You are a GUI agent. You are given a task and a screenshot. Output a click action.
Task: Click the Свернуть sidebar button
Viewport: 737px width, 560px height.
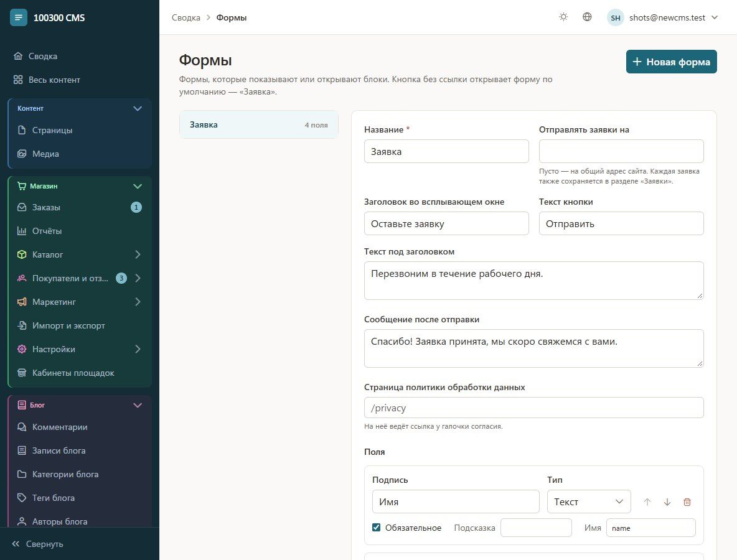(37, 544)
